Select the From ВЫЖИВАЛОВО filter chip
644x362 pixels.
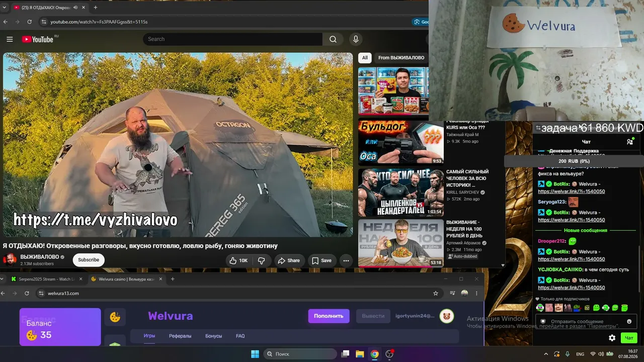(401, 58)
